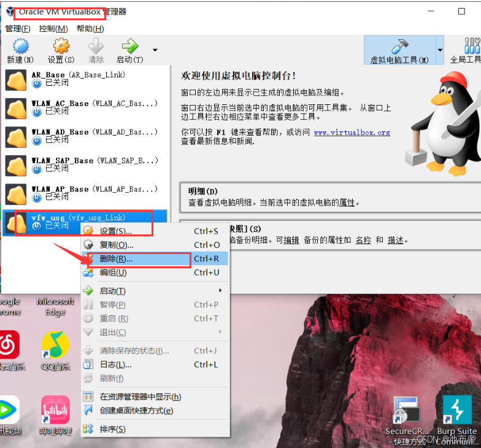This screenshot has height=448, width=481.
Task: Choose 编组(U) in the context menu
Action: click(x=155, y=272)
